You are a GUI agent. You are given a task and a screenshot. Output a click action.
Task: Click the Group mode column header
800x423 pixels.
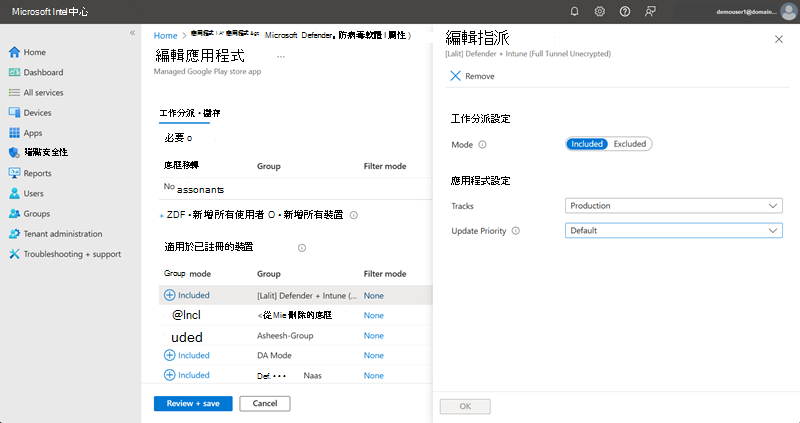(x=187, y=274)
